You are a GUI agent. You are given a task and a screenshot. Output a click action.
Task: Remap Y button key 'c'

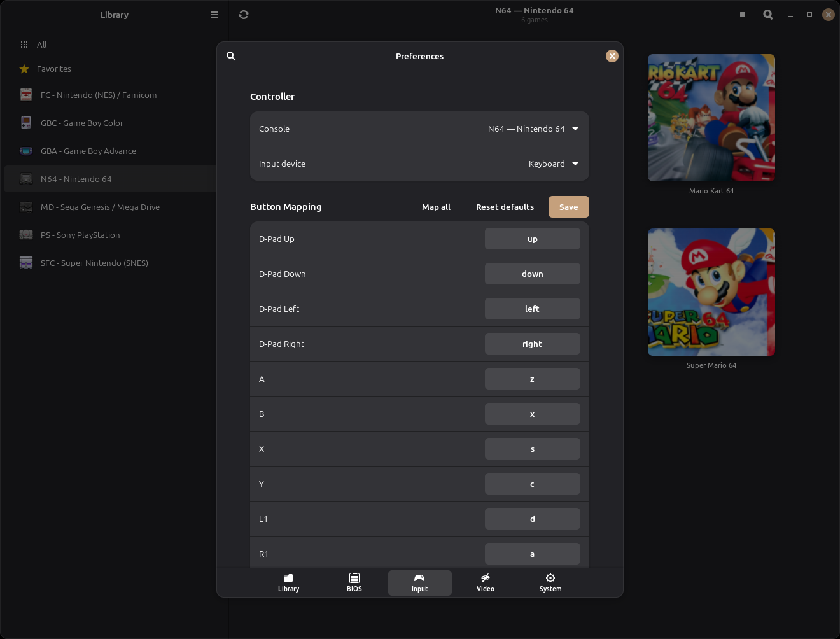click(x=533, y=484)
